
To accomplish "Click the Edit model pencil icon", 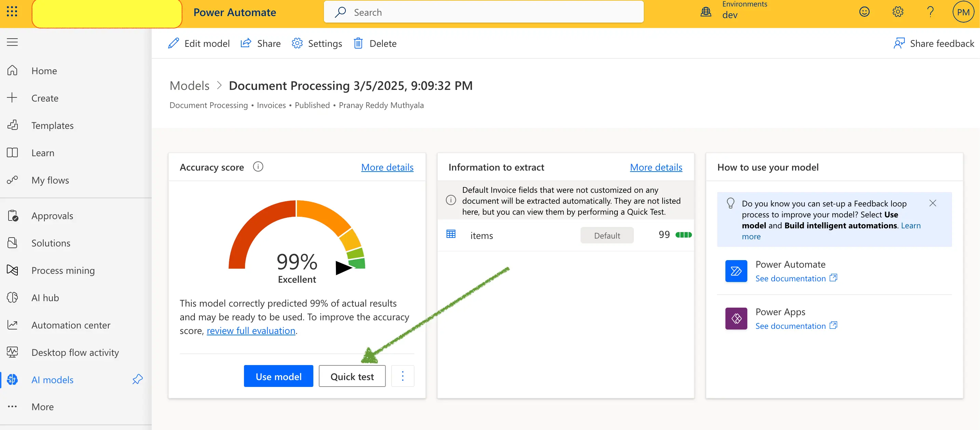I will (174, 43).
